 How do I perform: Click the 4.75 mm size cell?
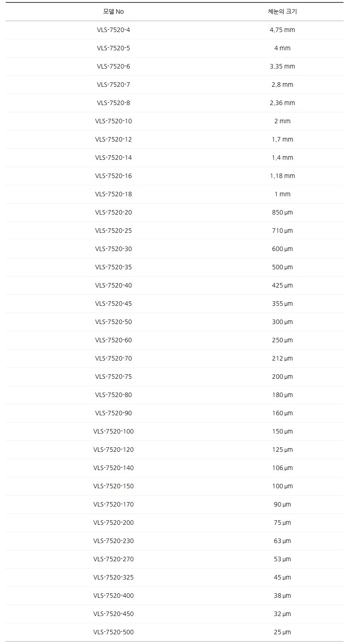[x=282, y=30]
